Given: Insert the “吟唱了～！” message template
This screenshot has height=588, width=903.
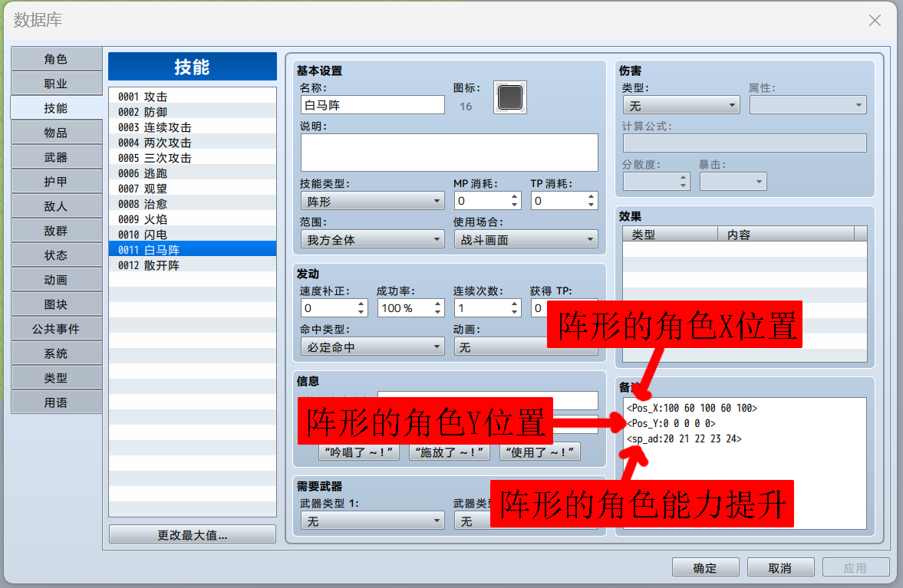Looking at the screenshot, I should click(359, 452).
